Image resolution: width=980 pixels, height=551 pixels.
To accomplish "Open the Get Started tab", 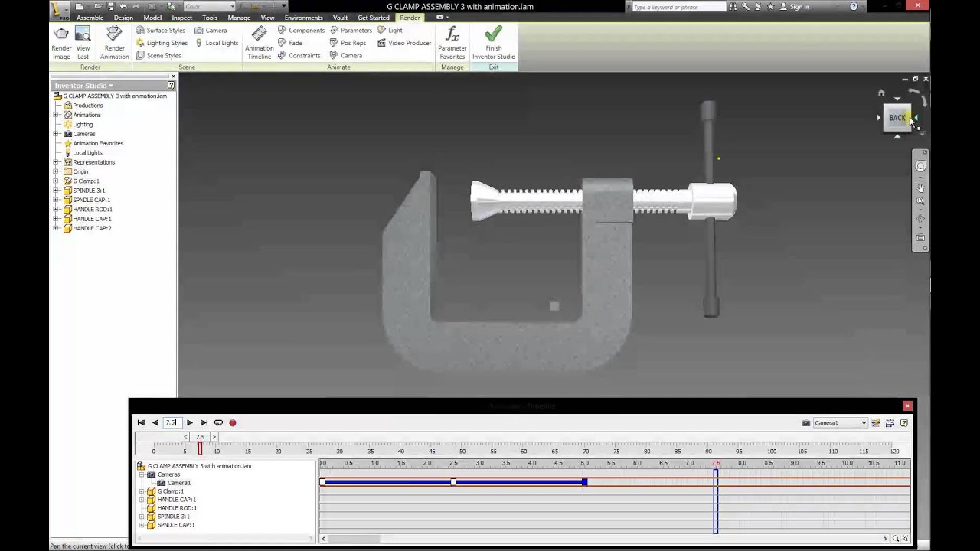I will point(374,18).
